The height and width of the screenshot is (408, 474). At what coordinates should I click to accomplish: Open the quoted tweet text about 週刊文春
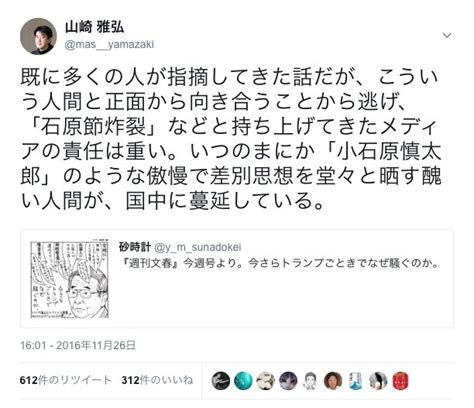click(279, 264)
